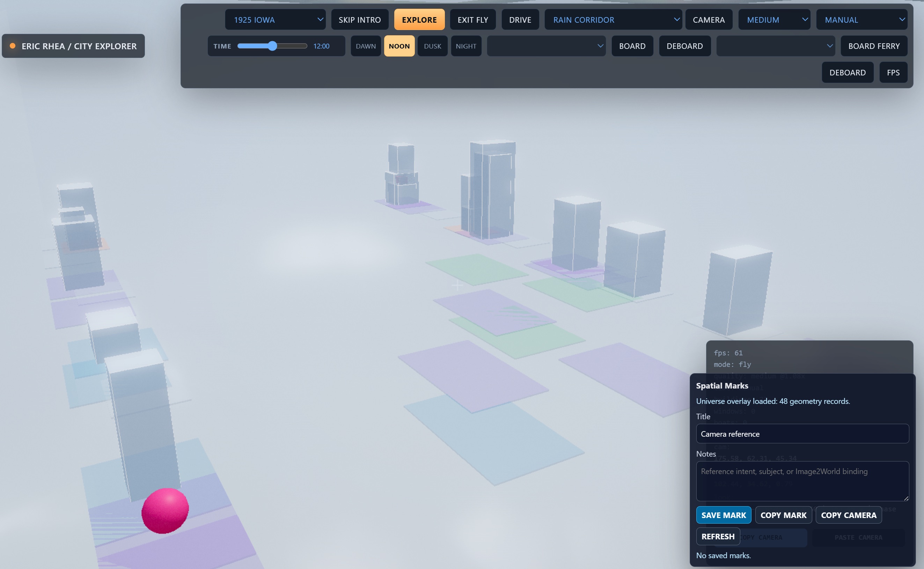Screen dimensions: 924x569
Task: Click DEBOARD next to the BOARD button
Action: (685, 46)
